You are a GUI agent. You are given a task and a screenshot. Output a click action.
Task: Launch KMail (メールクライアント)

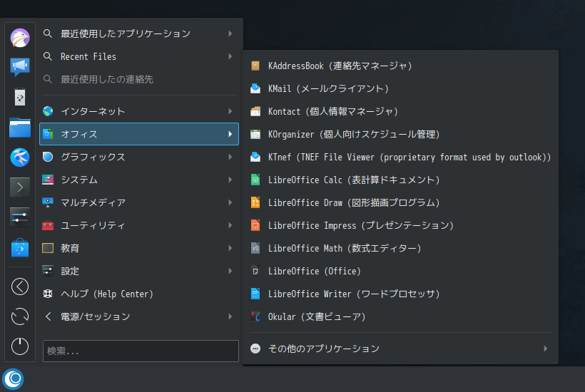point(401,88)
